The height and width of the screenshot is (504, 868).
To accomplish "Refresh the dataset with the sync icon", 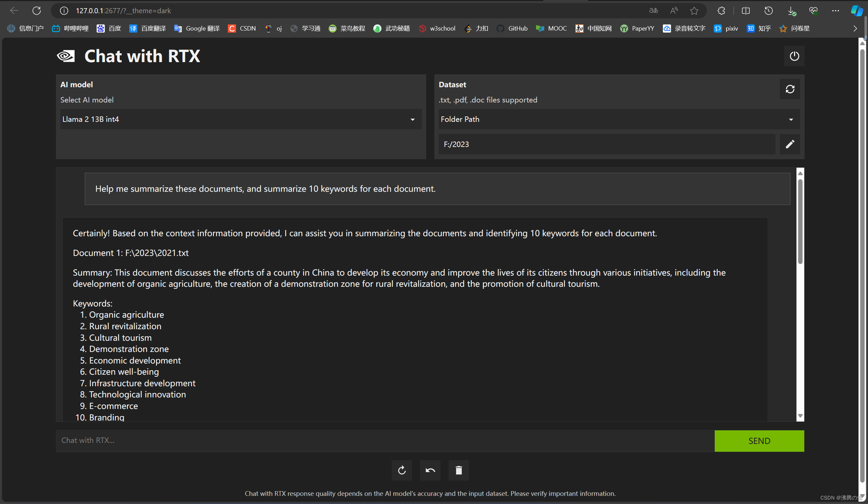I will tap(790, 89).
